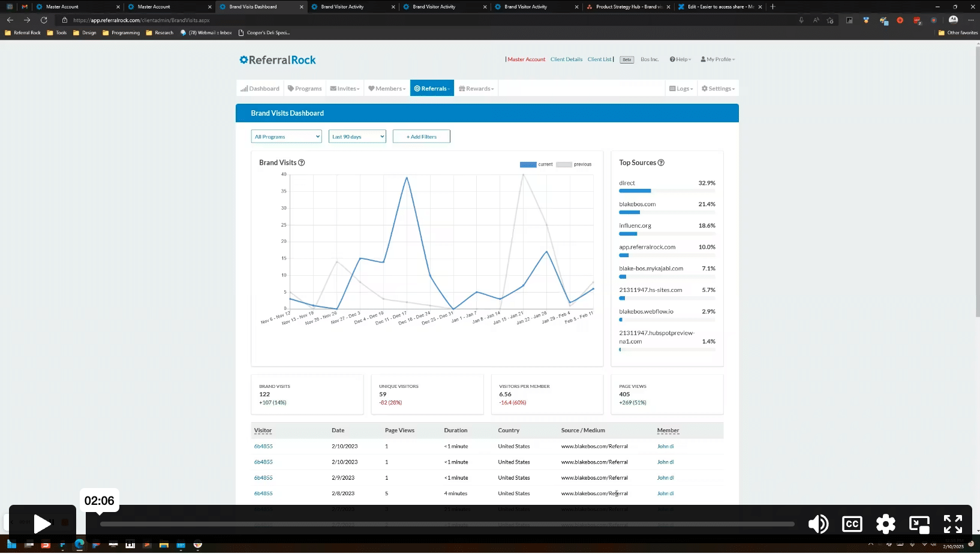Go to the Dashboard tab
The width and height of the screenshot is (980, 554).
coord(260,88)
